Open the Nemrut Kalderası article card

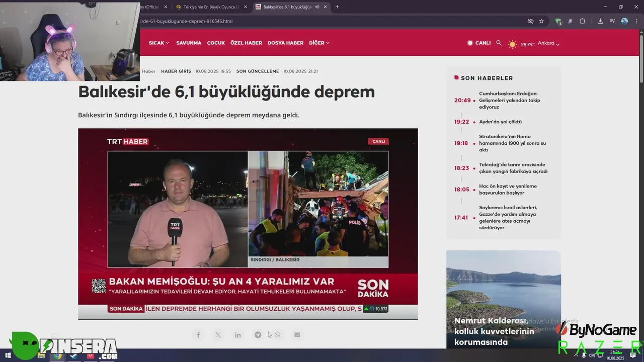click(x=503, y=299)
